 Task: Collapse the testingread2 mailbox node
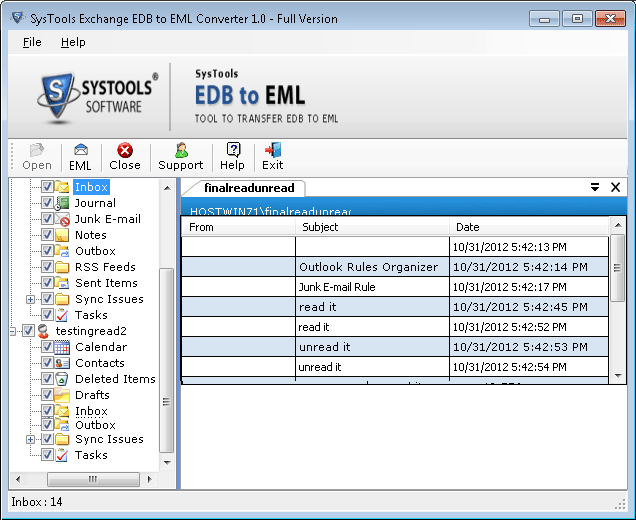pos(13,331)
